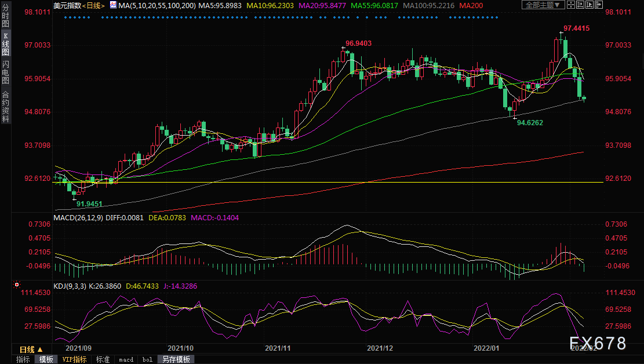Select the K线图 side tab
The height and width of the screenshot is (364, 644).
tap(5, 43)
